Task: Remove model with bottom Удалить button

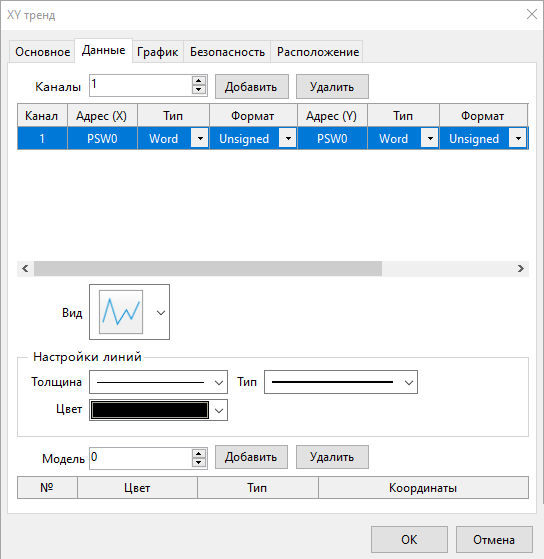Action: (x=332, y=457)
